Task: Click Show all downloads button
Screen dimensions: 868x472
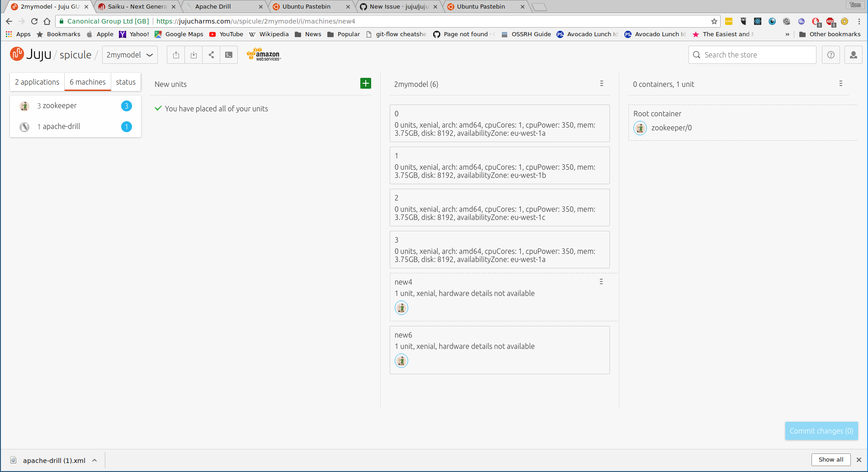Action: pyautogui.click(x=831, y=460)
